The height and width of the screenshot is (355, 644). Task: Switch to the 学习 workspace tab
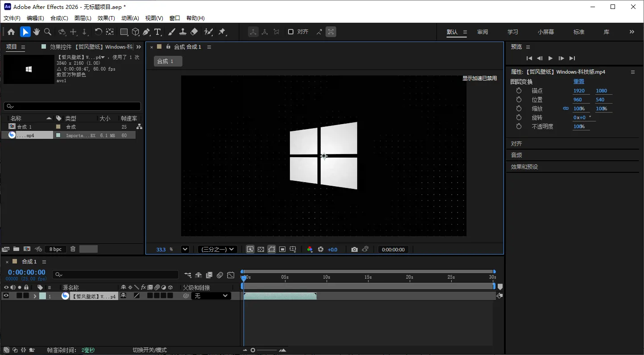click(x=512, y=32)
